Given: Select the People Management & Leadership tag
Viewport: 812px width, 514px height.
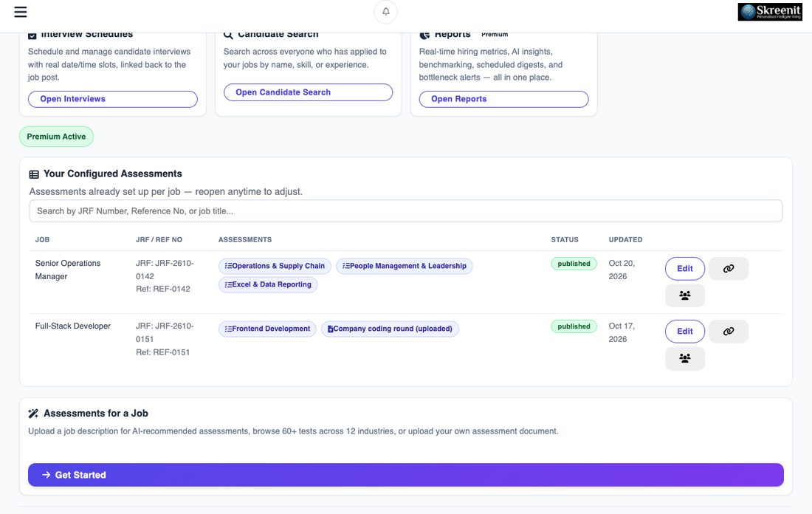Looking at the screenshot, I should pos(404,266).
